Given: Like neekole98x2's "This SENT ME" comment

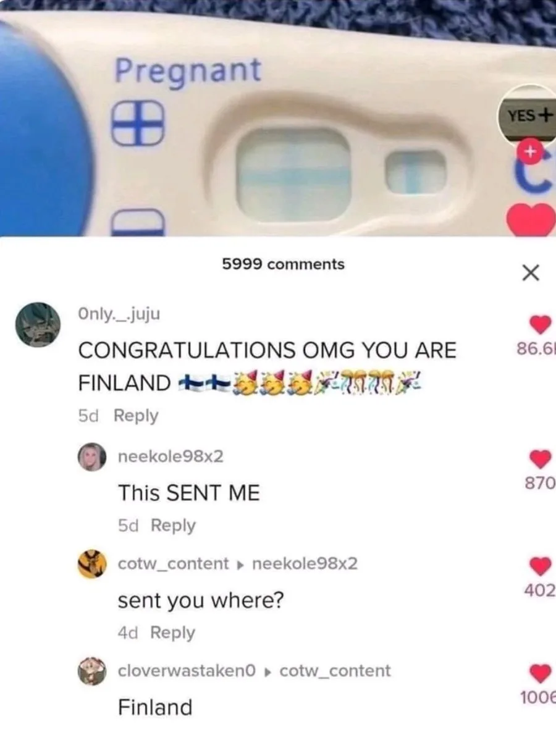Looking at the screenshot, I should click(x=540, y=459).
